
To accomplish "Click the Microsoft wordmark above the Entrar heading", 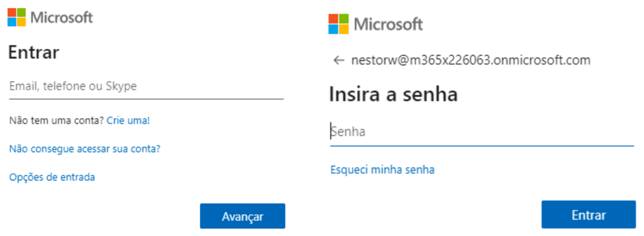I will tap(62, 18).
